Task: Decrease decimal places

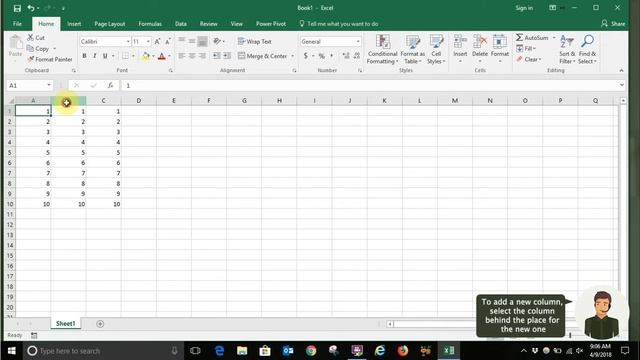Action: click(x=356, y=56)
